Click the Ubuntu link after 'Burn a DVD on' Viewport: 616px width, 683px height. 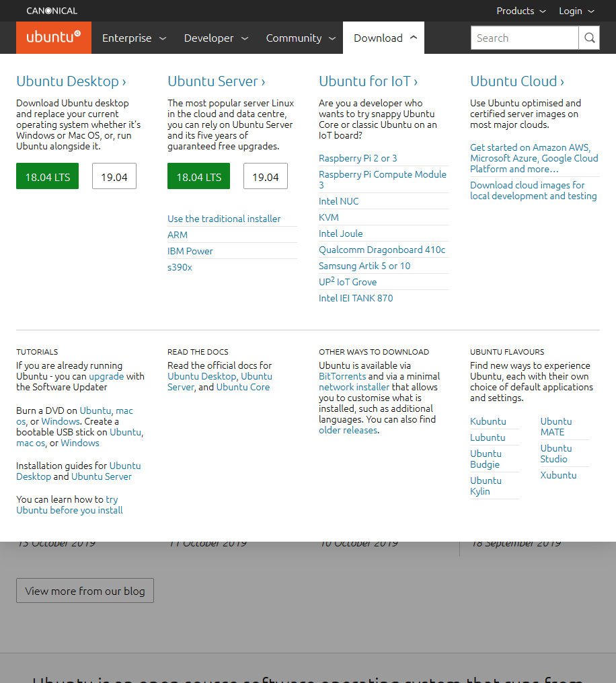coord(95,410)
